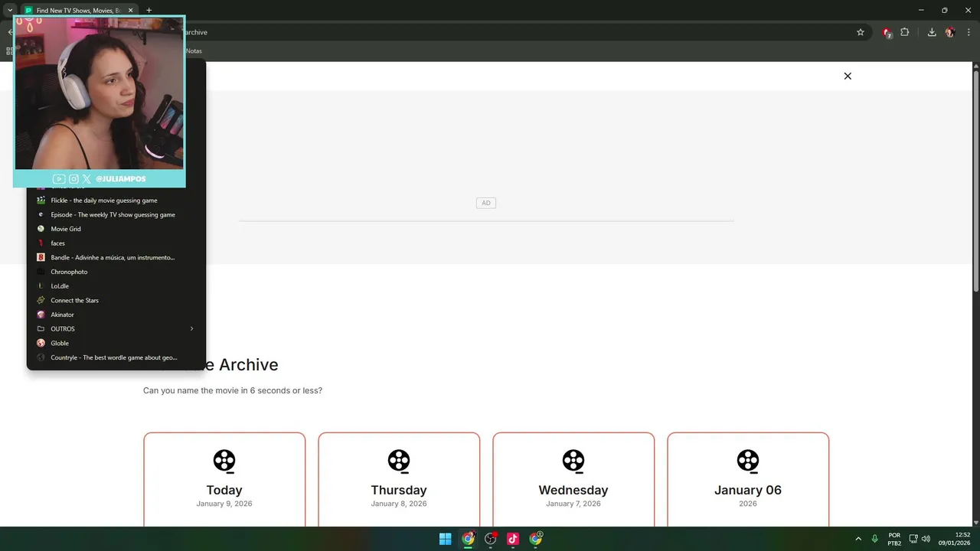Open the Bandle bookmark
This screenshot has width=980, height=551.
[x=113, y=258]
